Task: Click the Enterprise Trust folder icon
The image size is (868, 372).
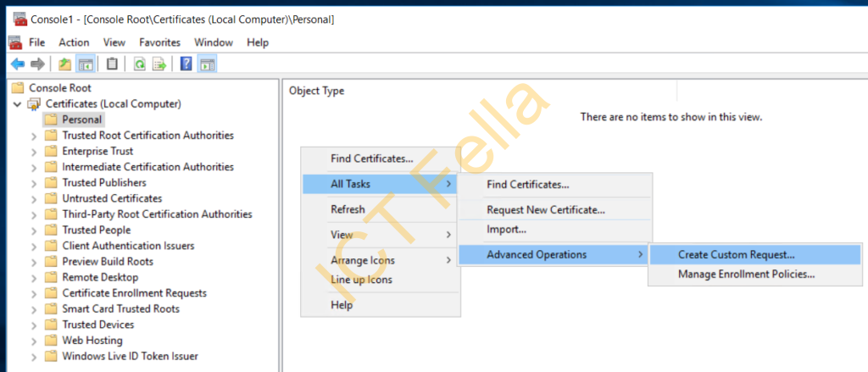Action: [51, 151]
